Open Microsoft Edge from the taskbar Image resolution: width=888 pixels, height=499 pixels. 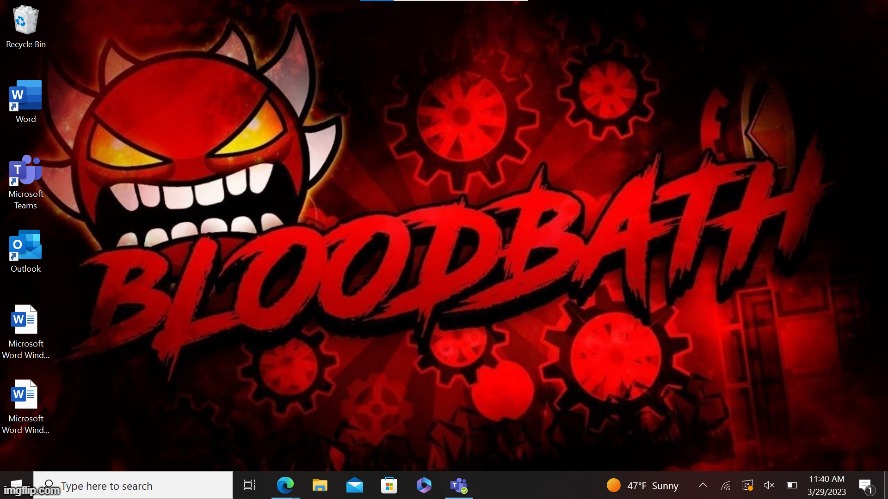pos(286,485)
